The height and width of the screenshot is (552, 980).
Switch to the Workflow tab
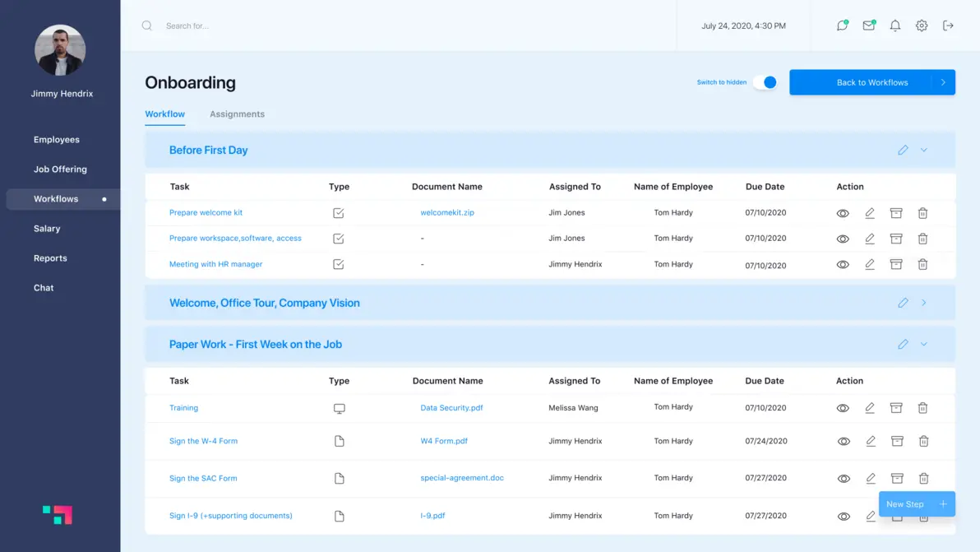point(165,114)
